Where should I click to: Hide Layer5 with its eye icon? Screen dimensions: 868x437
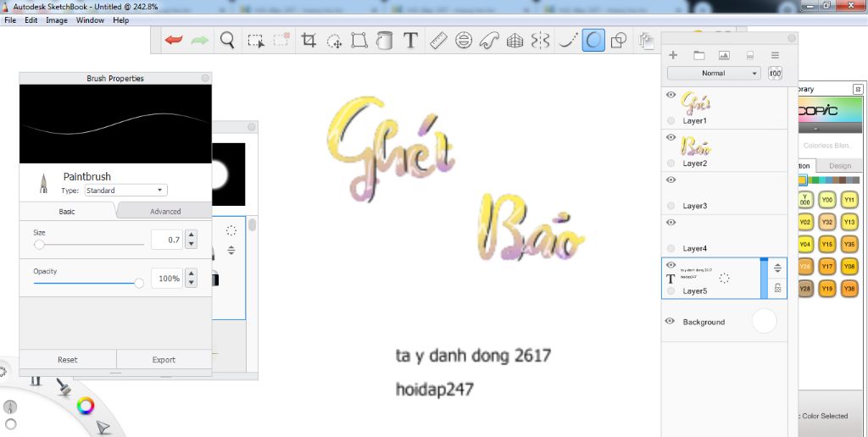coord(671,265)
